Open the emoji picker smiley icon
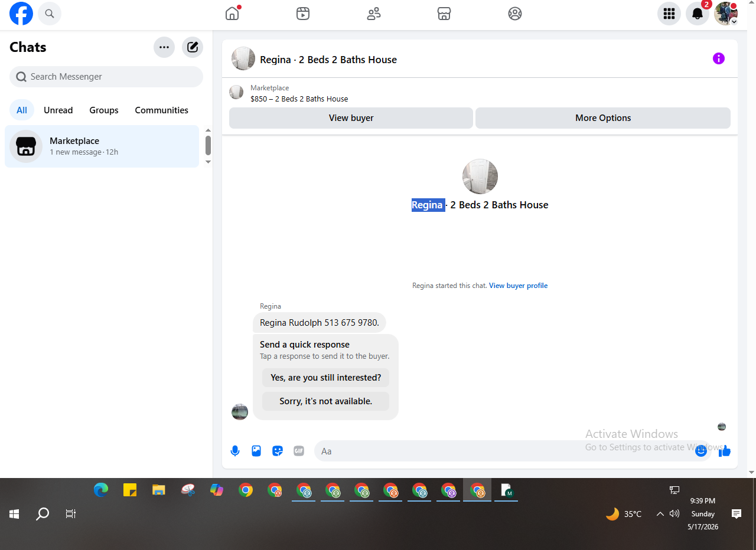 pos(701,451)
